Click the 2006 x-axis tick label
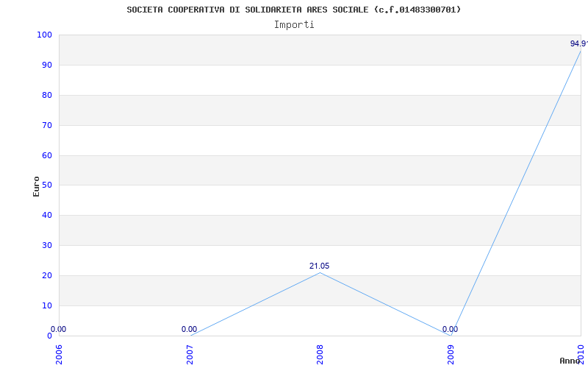588x368 pixels. pyautogui.click(x=59, y=353)
